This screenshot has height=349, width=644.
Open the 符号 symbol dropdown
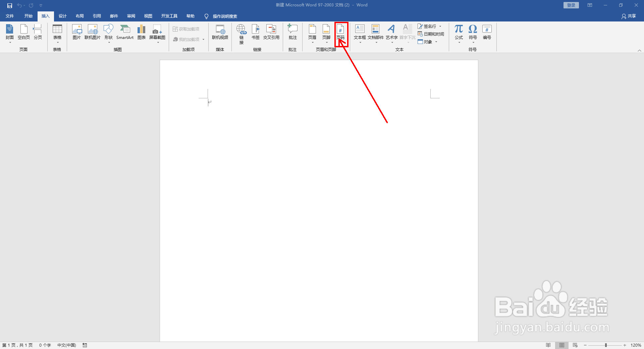[473, 43]
